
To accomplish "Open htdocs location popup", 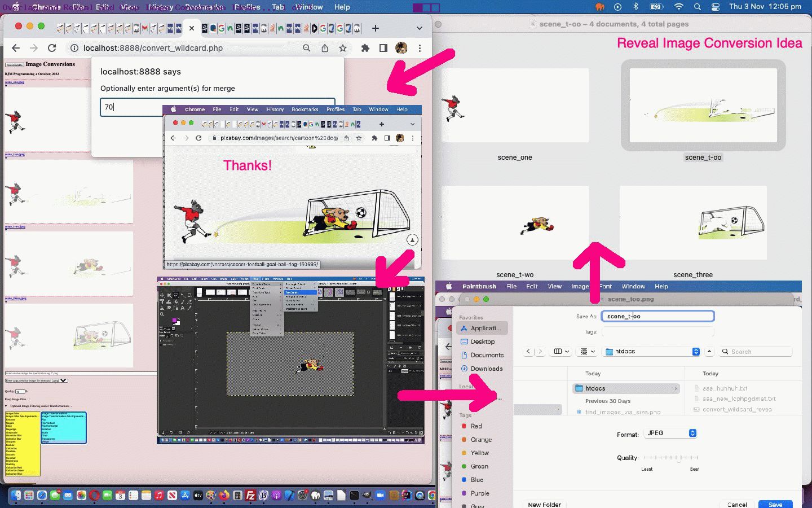I will [651, 351].
